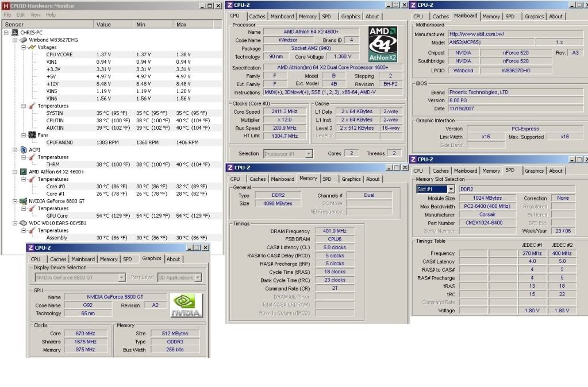Open the View menu in Hardware Monitor
Image resolution: width=588 pixels, height=387 pixels.
(x=35, y=14)
